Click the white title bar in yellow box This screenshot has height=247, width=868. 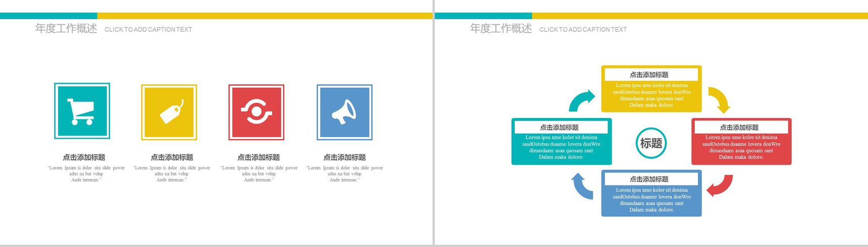[651, 75]
